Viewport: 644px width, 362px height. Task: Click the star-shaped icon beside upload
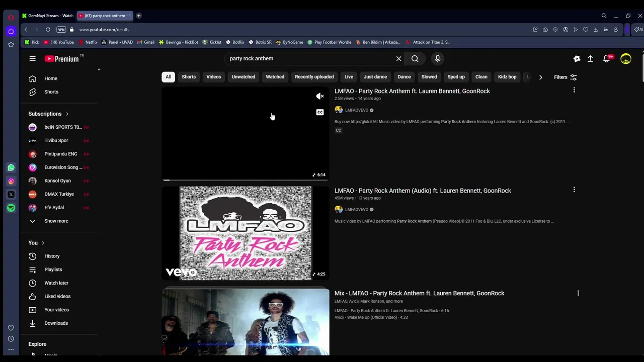577,59
